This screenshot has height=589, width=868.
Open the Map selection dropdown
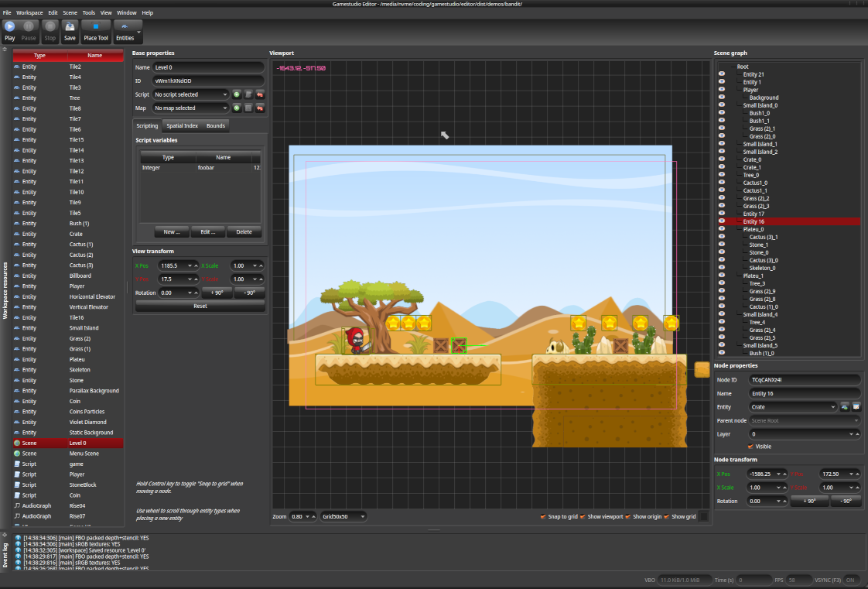point(190,108)
